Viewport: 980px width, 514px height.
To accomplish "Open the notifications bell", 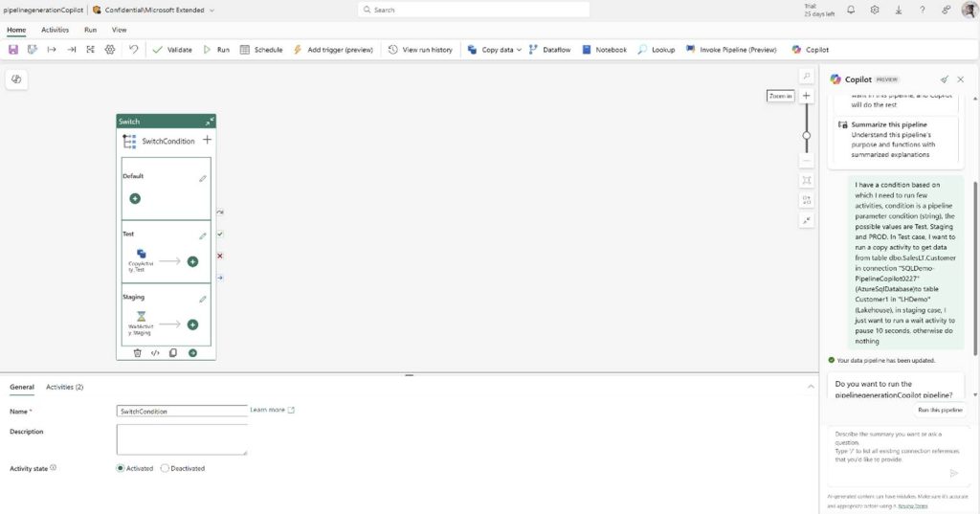I will [x=851, y=10].
